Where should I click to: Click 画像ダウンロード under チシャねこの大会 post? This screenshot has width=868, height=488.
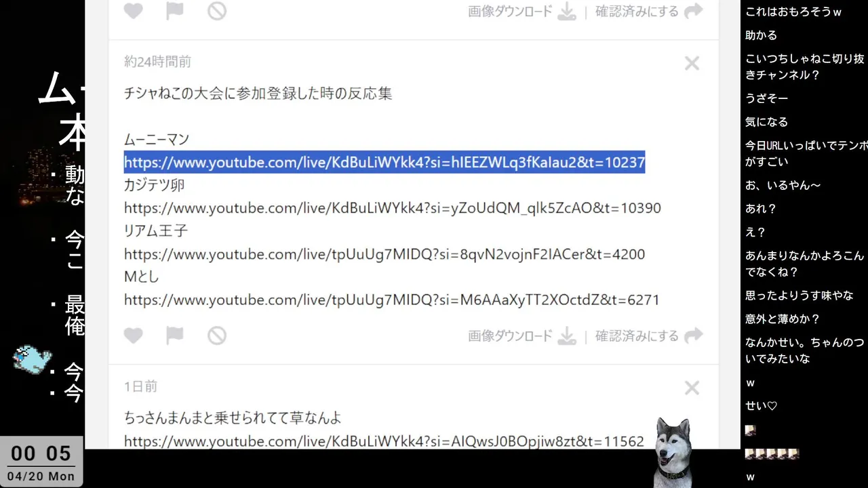510,336
